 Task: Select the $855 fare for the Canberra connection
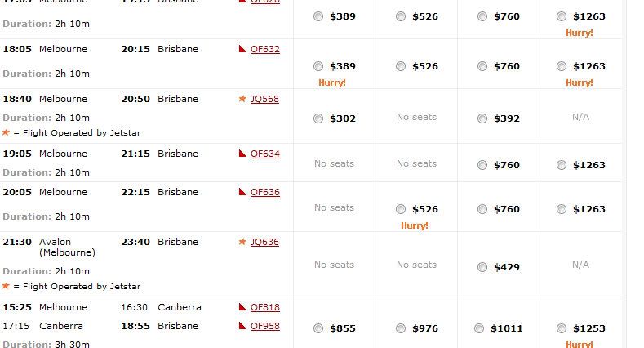[318, 328]
